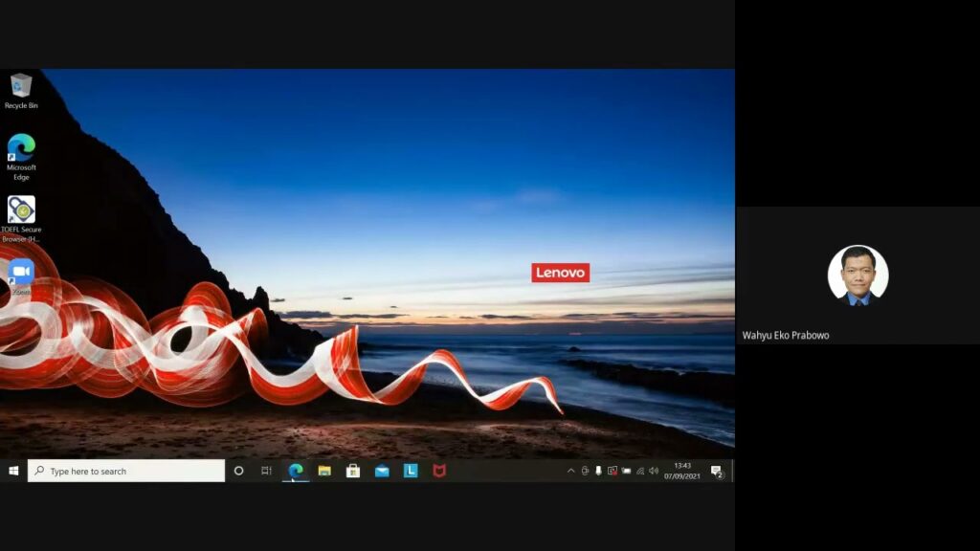
Task: Select Wahyu Eko Prabowo participant tile
Action: coord(857,275)
